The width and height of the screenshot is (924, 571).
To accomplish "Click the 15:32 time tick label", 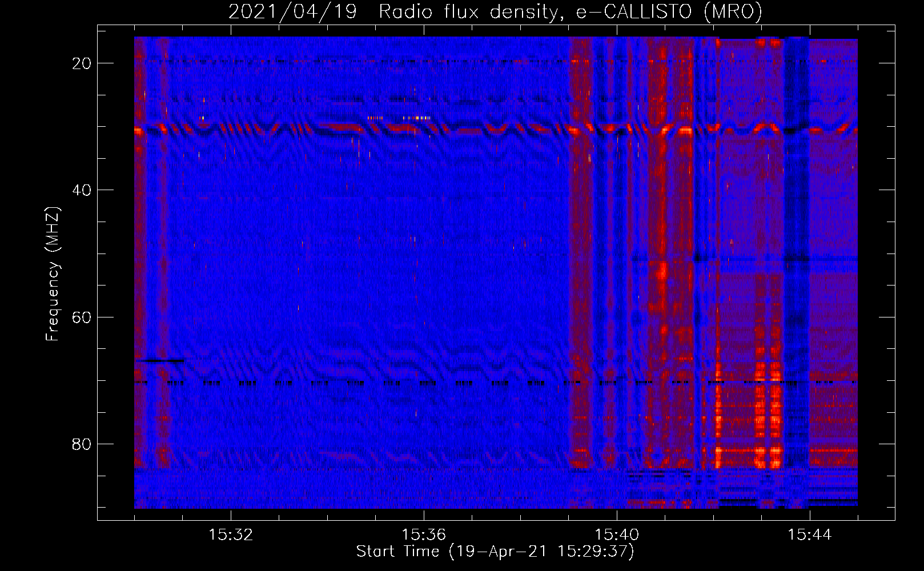I will pos(231,535).
